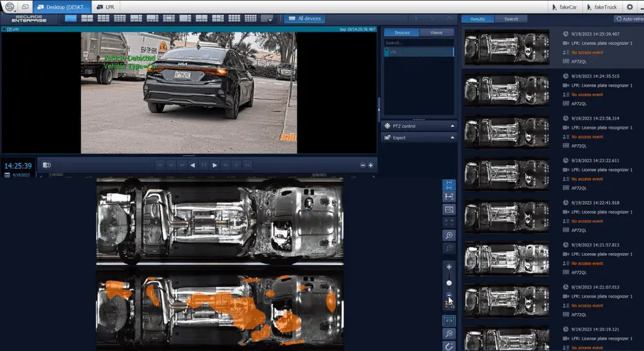This screenshot has width=644, height=351.
Task: Click the minus on the zoom slider
Action: coord(449,295)
